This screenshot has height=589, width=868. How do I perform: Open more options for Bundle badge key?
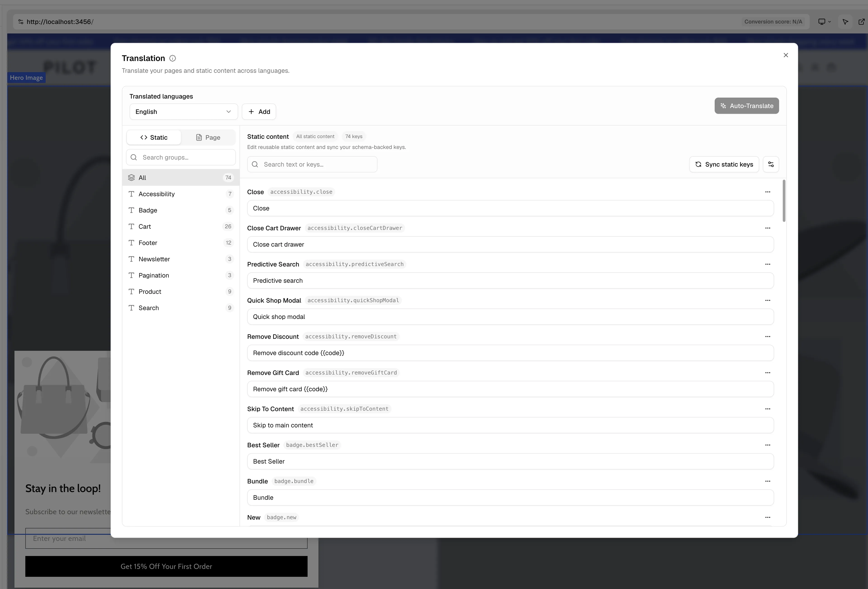pyautogui.click(x=768, y=481)
